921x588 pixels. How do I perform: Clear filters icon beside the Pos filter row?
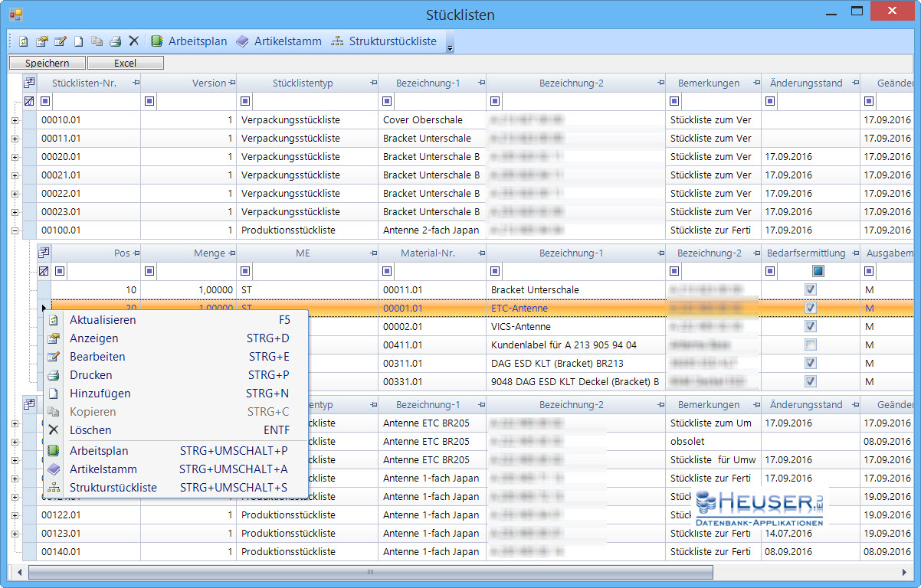coord(44,271)
